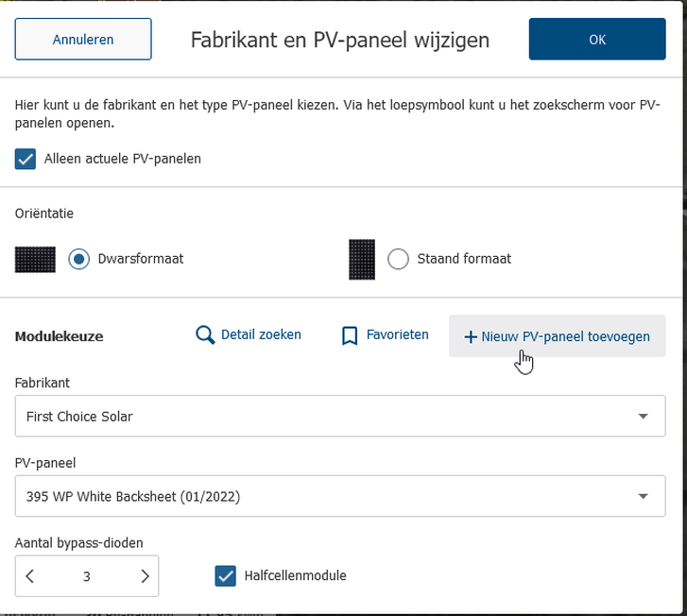687x616 pixels.
Task: Select the Dwarsformaat orientation
Action: coord(79,259)
